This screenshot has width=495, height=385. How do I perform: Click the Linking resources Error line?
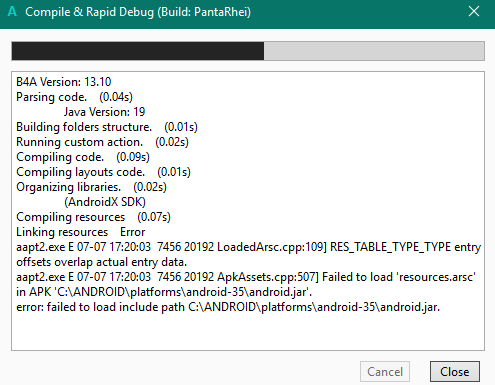coord(81,232)
